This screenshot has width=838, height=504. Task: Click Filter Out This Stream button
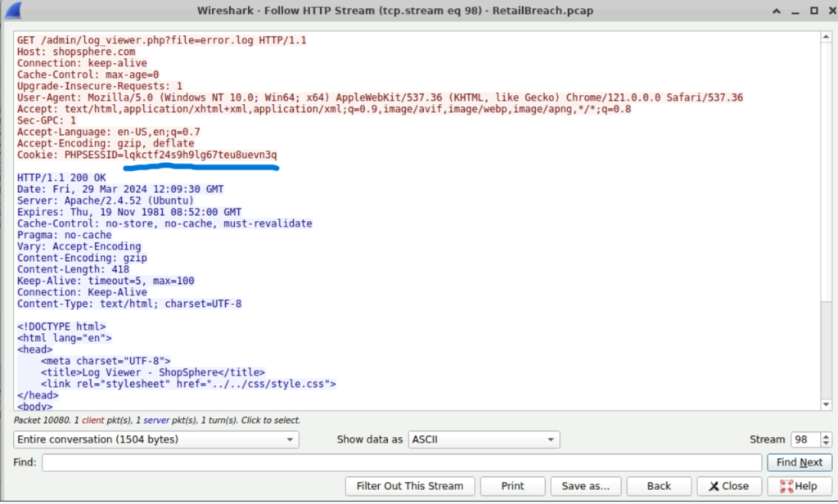(410, 486)
